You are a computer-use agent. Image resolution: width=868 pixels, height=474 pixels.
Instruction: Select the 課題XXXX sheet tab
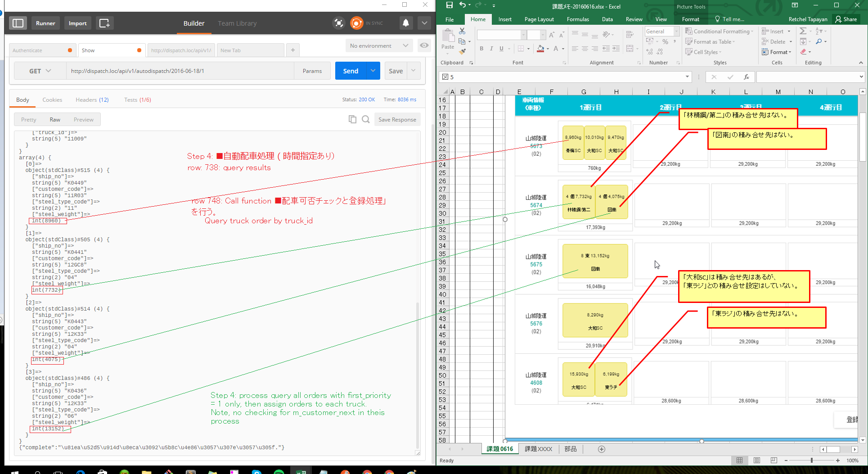[x=538, y=449]
